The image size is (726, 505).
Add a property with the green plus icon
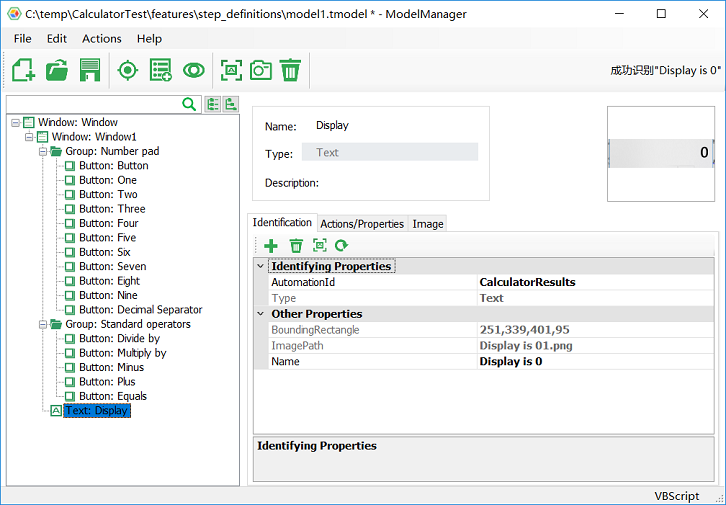pos(271,245)
